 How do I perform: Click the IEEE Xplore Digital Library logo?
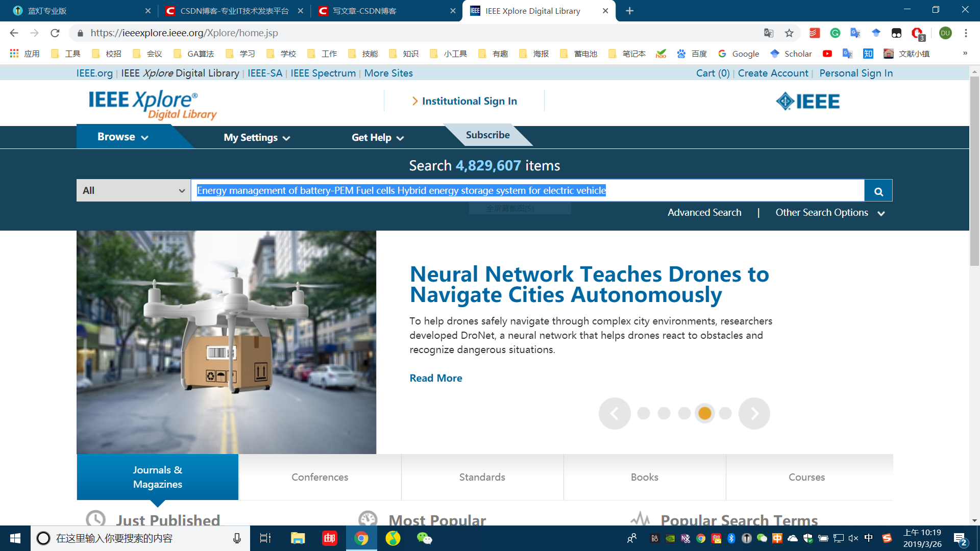coord(152,105)
